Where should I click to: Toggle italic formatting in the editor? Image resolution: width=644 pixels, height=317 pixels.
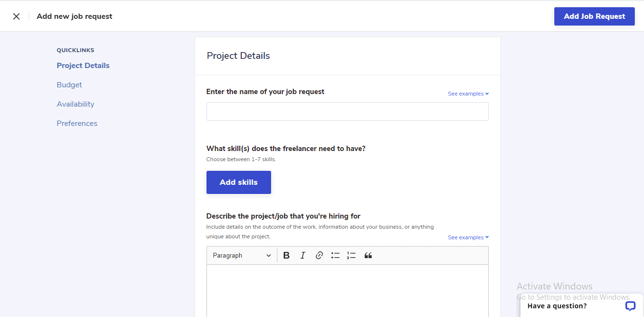(x=302, y=256)
